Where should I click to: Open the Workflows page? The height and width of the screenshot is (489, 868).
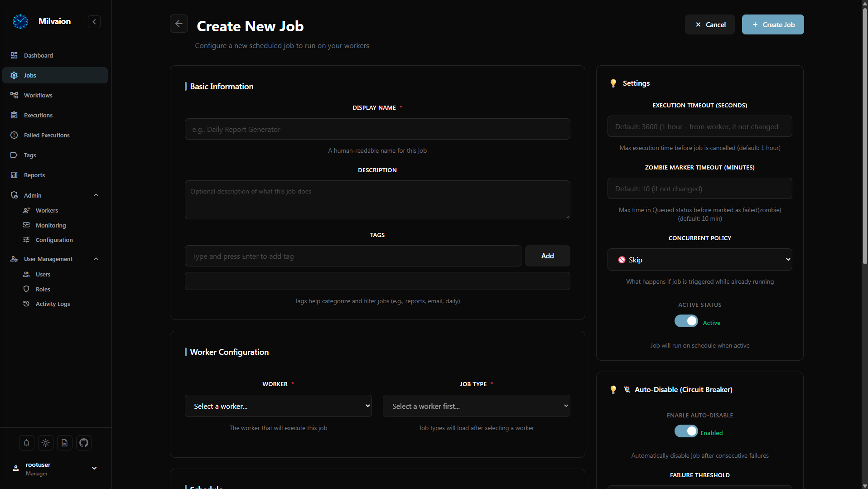pyautogui.click(x=55, y=95)
